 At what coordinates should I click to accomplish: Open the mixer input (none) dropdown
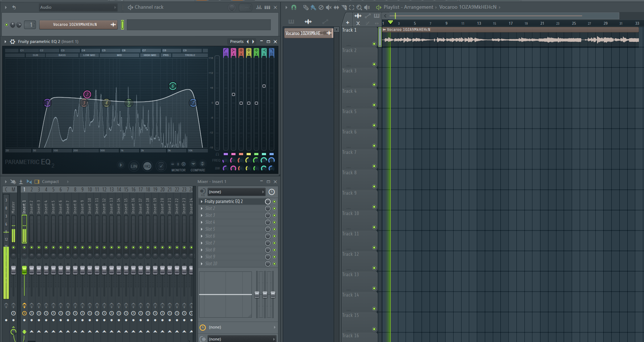(x=236, y=192)
